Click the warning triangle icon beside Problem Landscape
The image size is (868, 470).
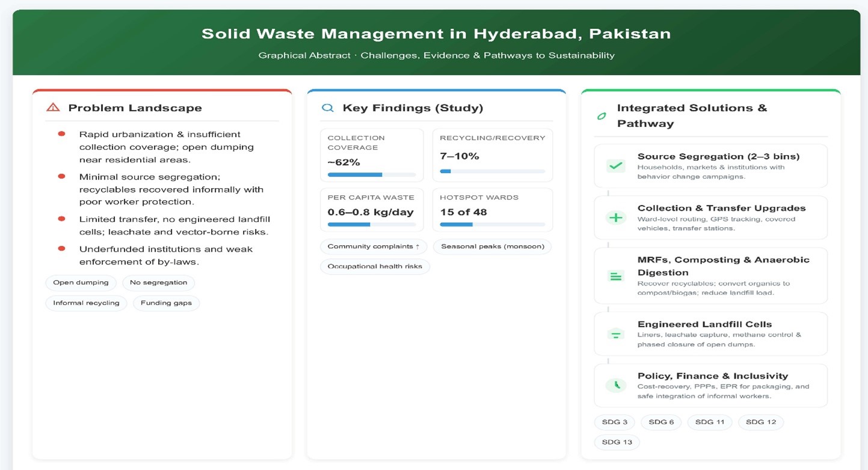pyautogui.click(x=53, y=108)
